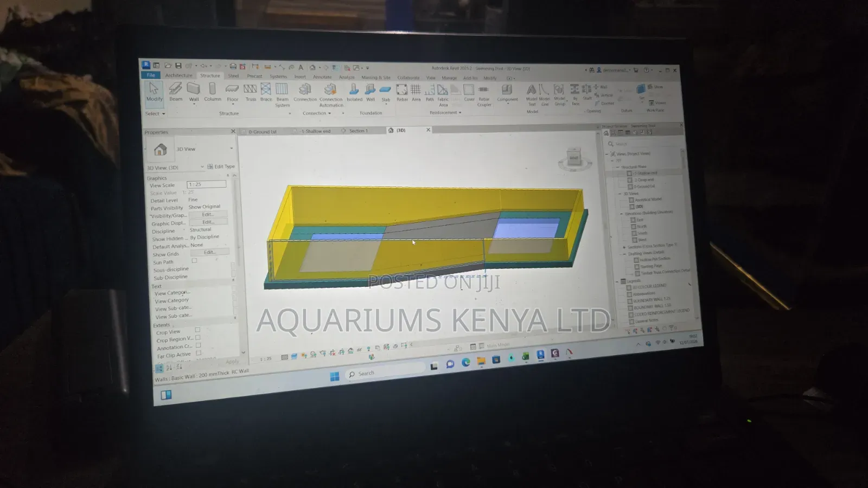
Task: Choose Path reinforcement tool
Action: pos(430,92)
